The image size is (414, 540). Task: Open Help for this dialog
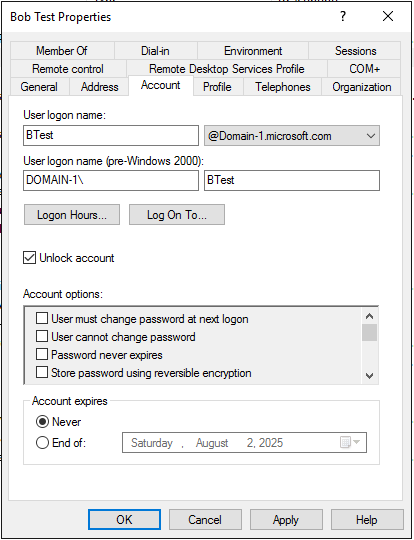(x=367, y=519)
